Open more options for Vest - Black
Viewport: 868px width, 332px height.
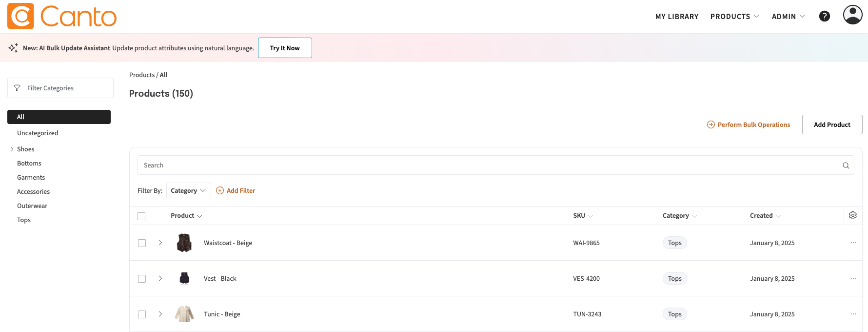(853, 278)
